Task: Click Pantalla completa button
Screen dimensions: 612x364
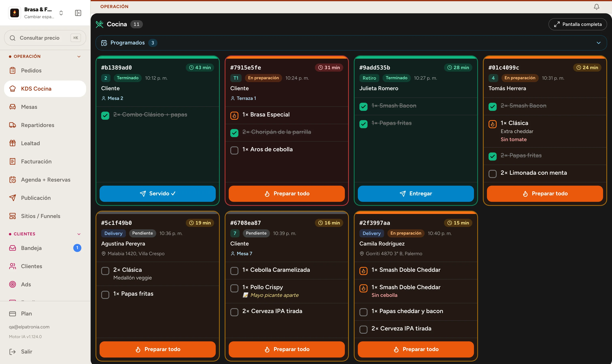Action: pos(577,24)
